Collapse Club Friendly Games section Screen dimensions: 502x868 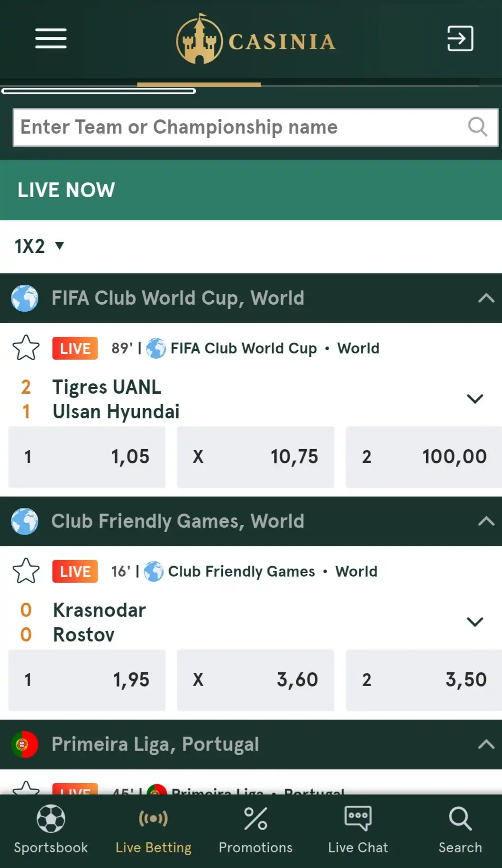point(486,521)
